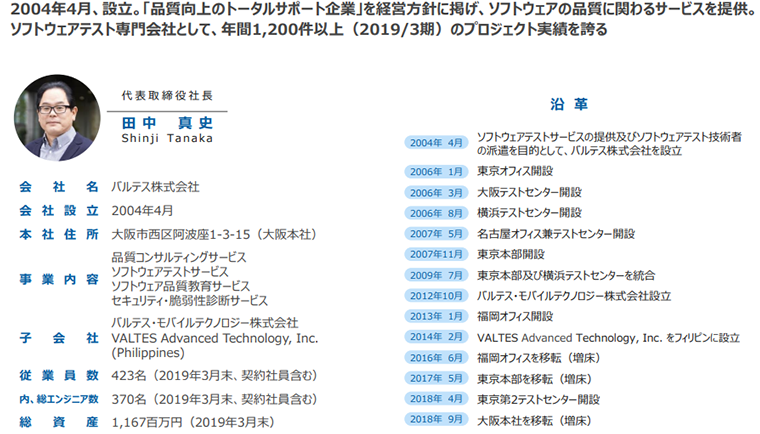Viewport: 760px width, 434px height.
Task: Click the 本社住所 label
Action: (59, 235)
